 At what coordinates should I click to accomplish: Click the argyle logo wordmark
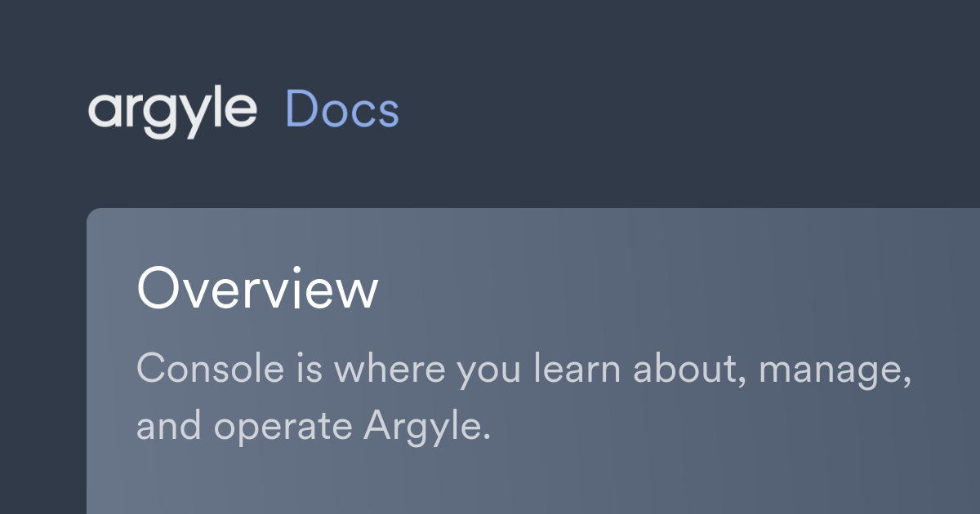[x=171, y=110]
